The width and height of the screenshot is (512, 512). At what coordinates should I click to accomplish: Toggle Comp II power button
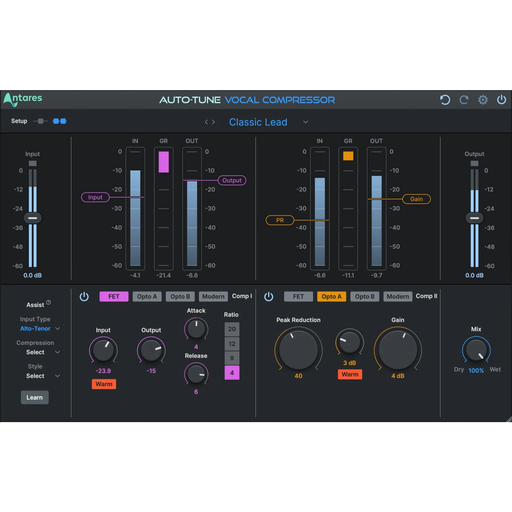pos(269,296)
